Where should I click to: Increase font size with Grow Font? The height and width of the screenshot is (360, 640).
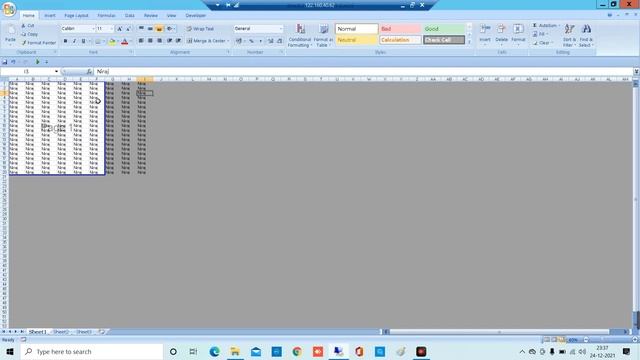[x=120, y=29]
